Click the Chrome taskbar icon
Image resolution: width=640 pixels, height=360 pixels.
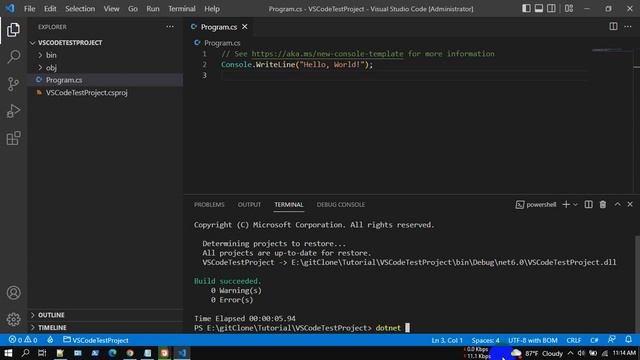click(130, 353)
